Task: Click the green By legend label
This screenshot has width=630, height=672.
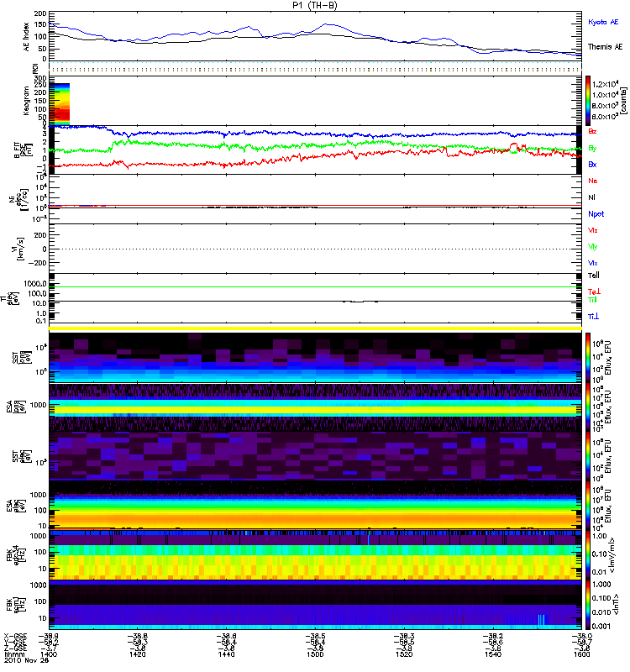Action: click(x=592, y=149)
